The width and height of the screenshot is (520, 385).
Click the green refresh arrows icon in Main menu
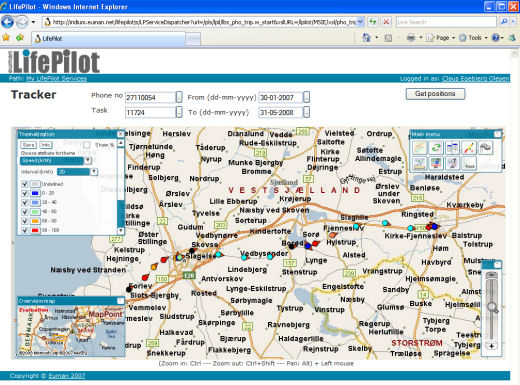click(436, 148)
